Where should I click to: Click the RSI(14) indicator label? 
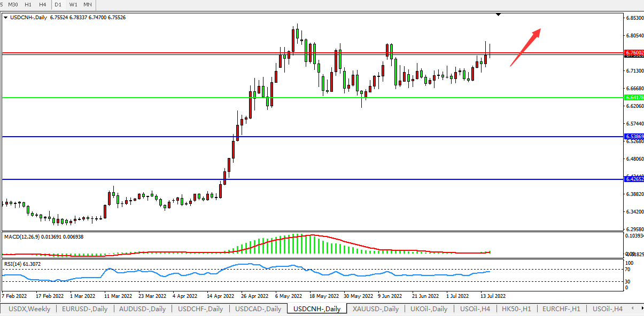coord(21,264)
